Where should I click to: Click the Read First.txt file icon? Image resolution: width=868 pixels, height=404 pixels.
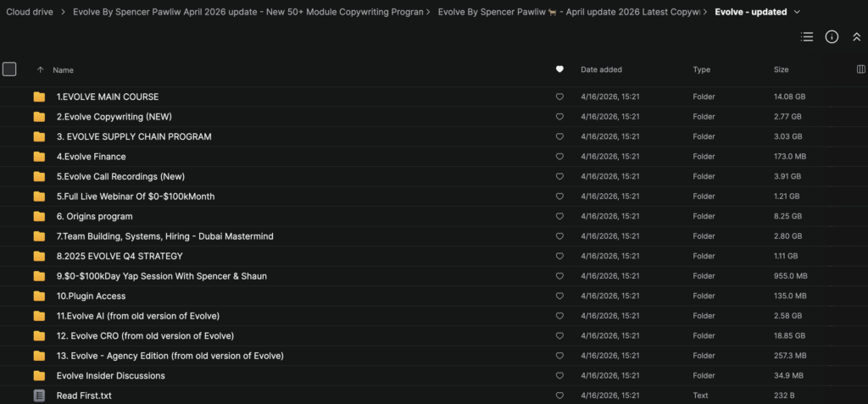coord(39,396)
